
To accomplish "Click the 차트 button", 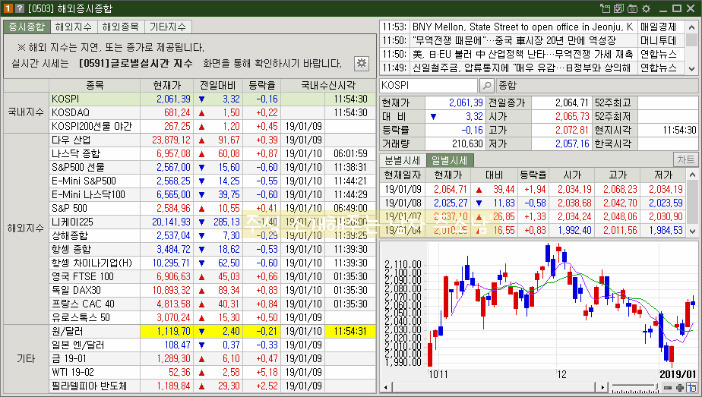I will click(x=685, y=160).
